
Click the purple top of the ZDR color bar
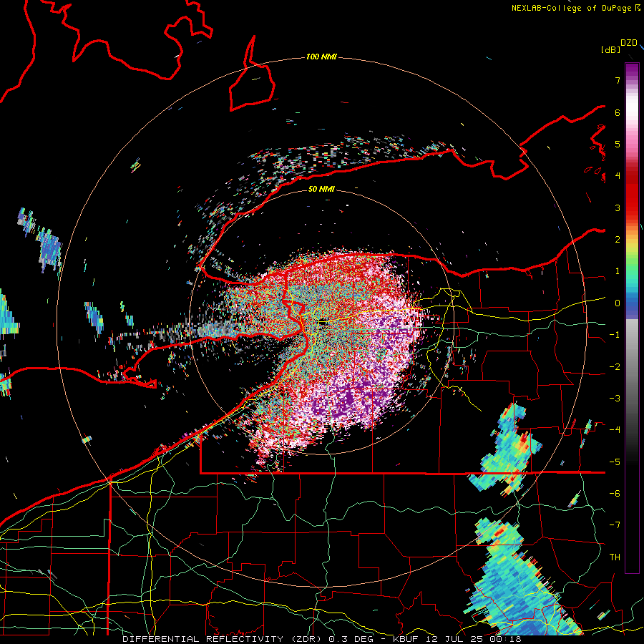(x=632, y=71)
